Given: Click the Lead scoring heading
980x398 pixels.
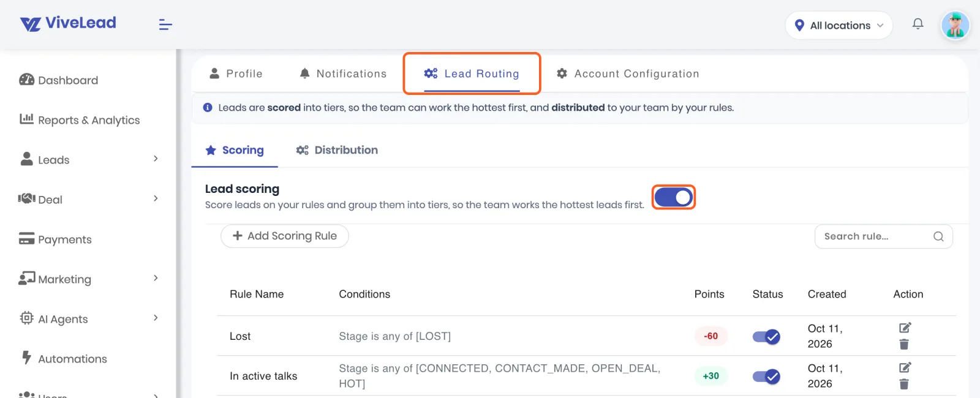Looking at the screenshot, I should pyautogui.click(x=242, y=189).
